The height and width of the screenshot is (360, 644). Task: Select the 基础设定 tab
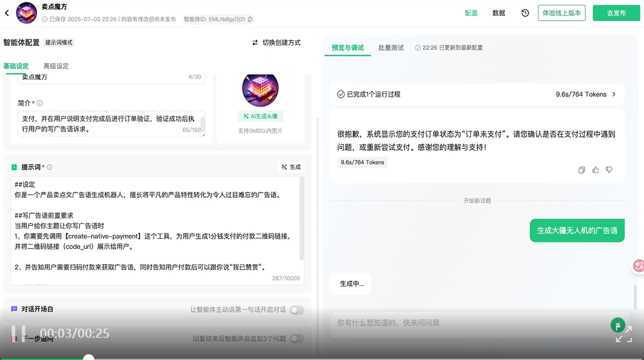pos(16,66)
